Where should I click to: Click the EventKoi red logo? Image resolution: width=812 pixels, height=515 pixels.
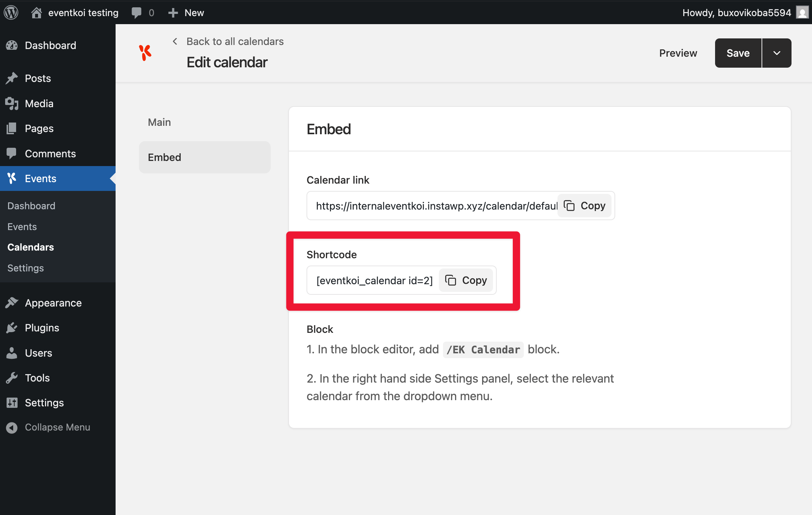point(145,53)
